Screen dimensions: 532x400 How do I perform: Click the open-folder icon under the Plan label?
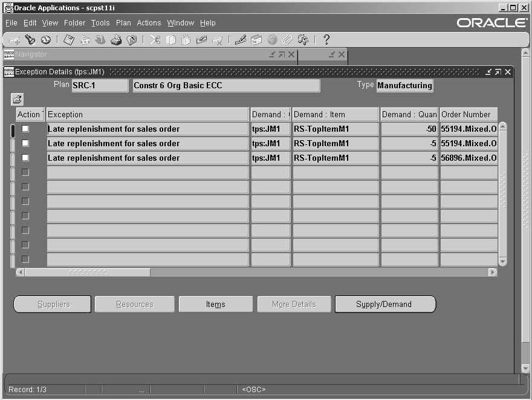(18, 99)
